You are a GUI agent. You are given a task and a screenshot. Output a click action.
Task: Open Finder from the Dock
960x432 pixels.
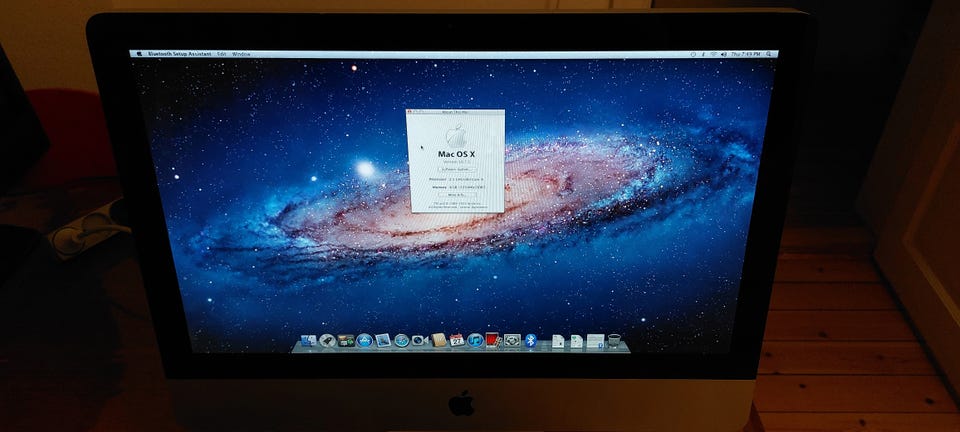click(309, 341)
